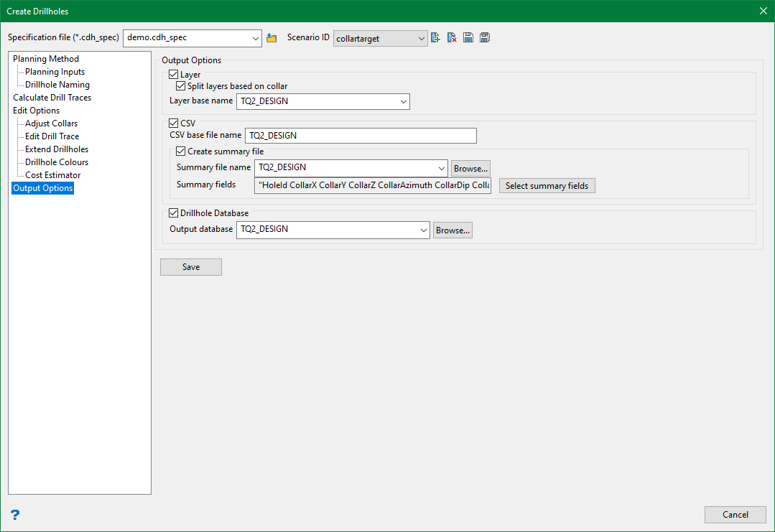Open the Drillhole Colours section
This screenshot has height=532, width=775.
pos(57,162)
